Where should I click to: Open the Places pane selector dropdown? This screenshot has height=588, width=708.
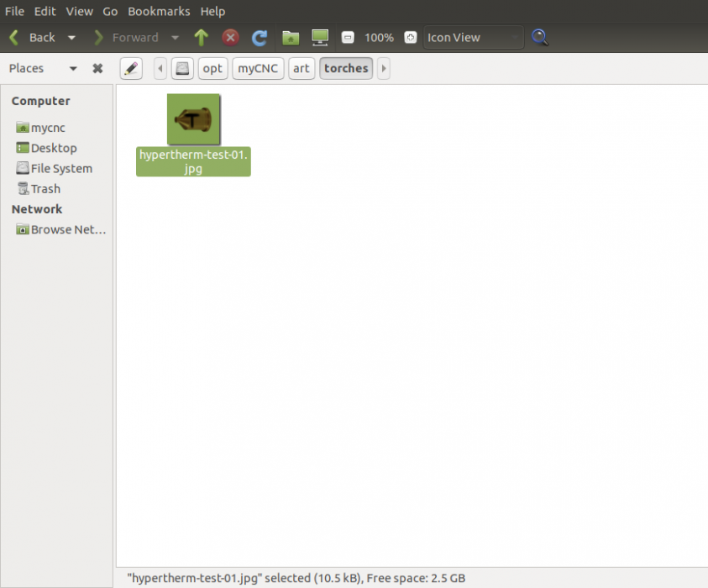[x=72, y=68]
